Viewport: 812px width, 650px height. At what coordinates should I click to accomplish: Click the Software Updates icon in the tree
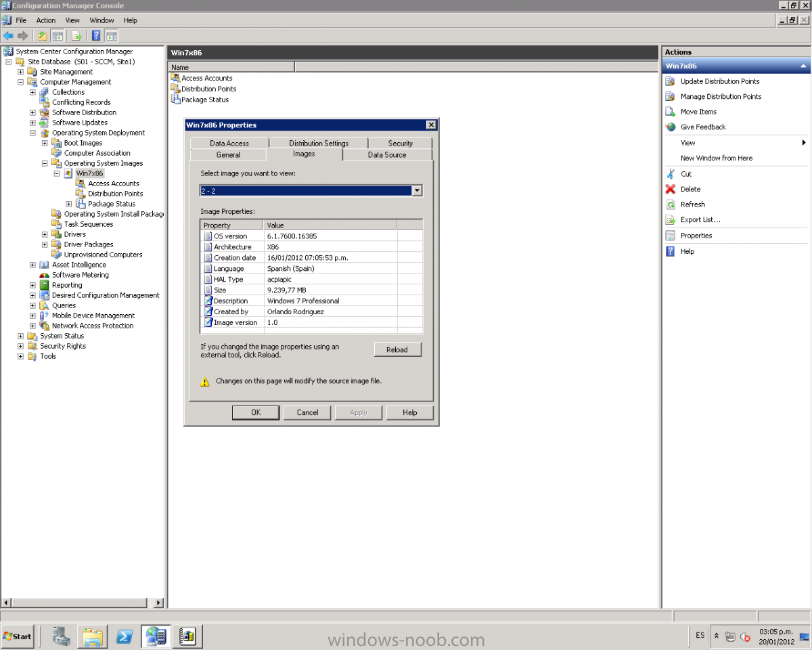coord(45,123)
